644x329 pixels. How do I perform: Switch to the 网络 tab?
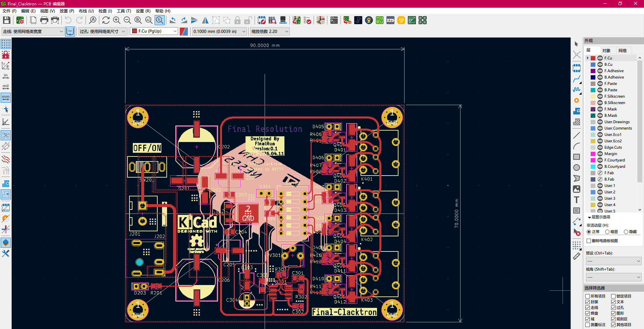[623, 51]
